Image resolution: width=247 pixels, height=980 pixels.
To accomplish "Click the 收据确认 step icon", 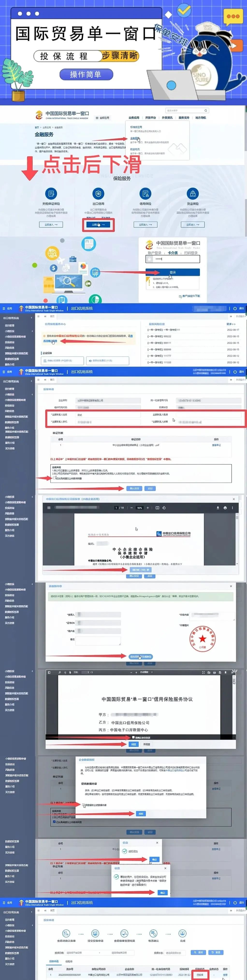I will pyautogui.click(x=153, y=933).
